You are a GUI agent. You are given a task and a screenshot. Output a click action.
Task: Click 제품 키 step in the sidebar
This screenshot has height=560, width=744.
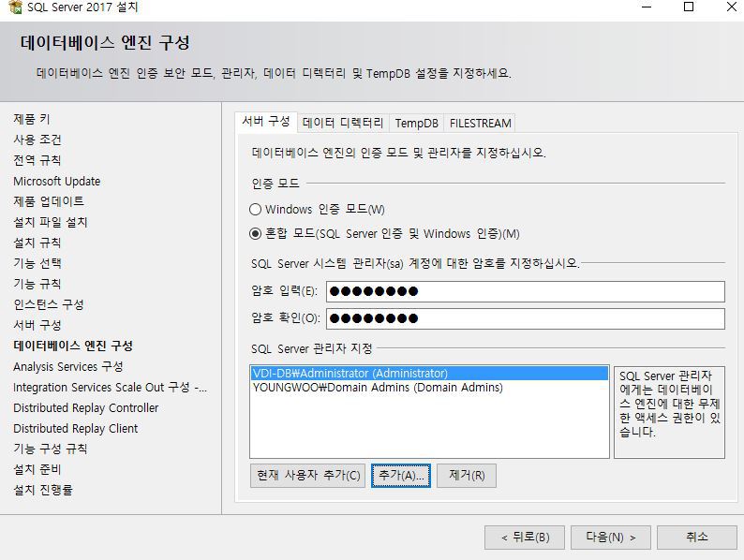[x=32, y=119]
